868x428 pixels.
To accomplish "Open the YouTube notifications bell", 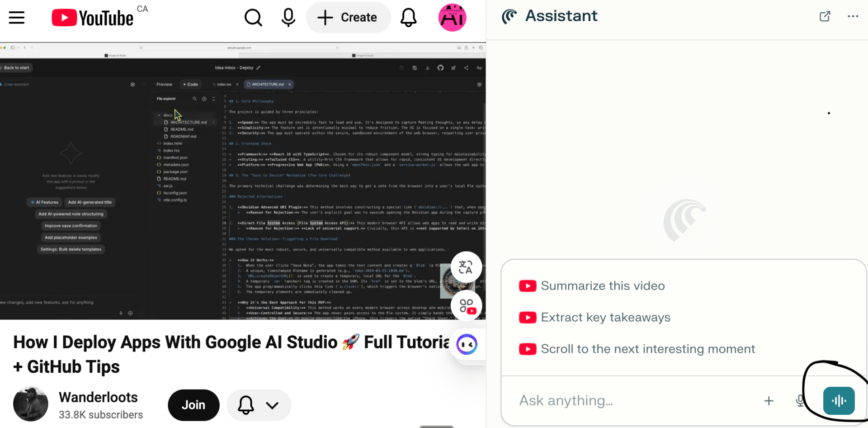I will (x=408, y=18).
